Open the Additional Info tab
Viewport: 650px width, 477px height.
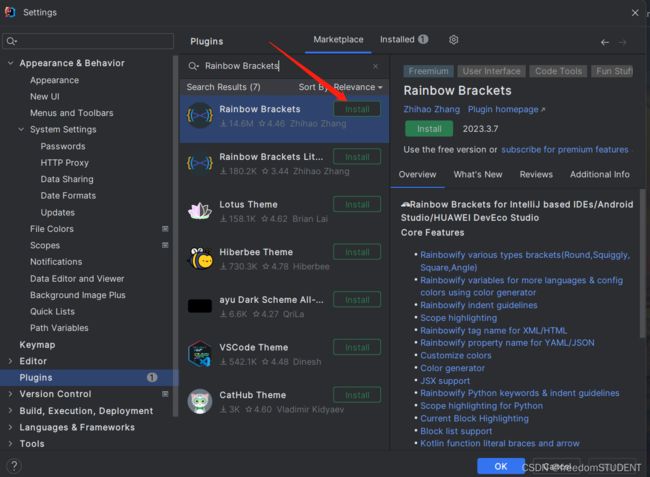[599, 174]
